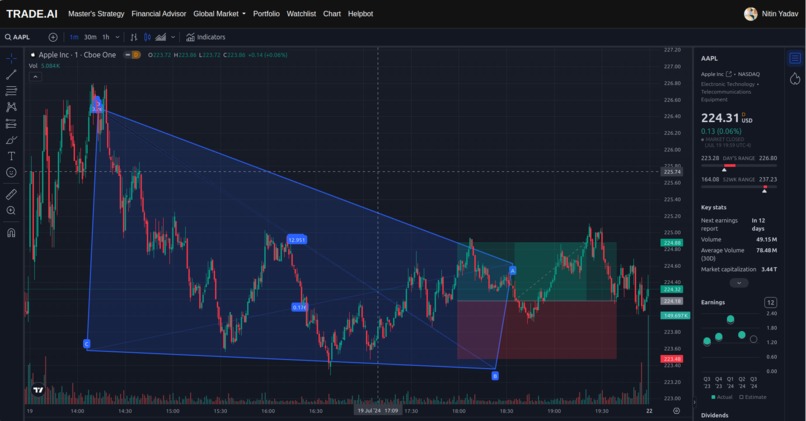806x421 pixels.
Task: Toggle the Estimate earnings legend item
Action: coord(753,397)
